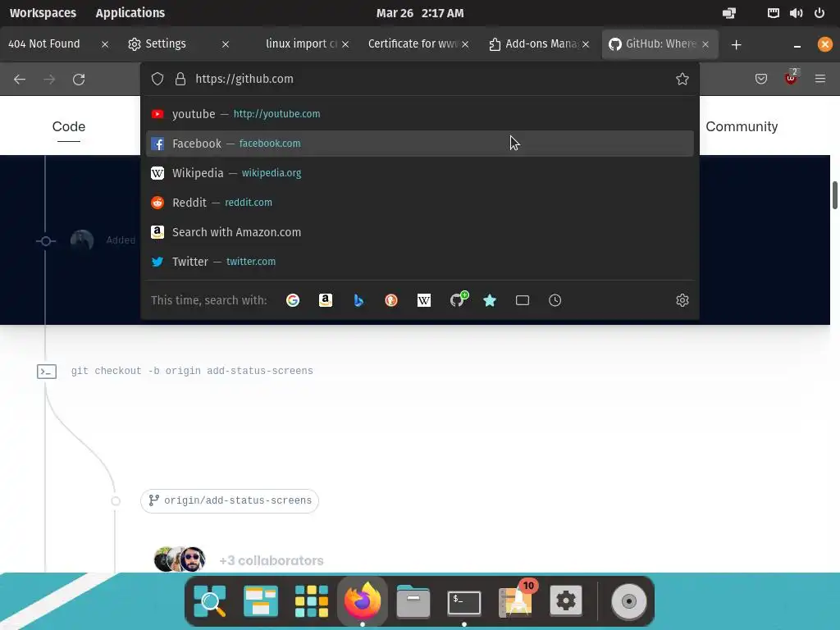Select Search with Amazon.com suggestion
The height and width of the screenshot is (630, 840).
click(419, 232)
